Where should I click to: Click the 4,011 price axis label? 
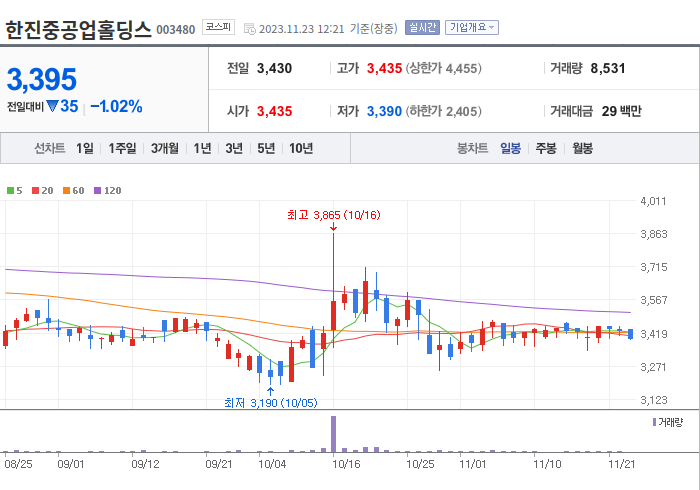pyautogui.click(x=653, y=201)
